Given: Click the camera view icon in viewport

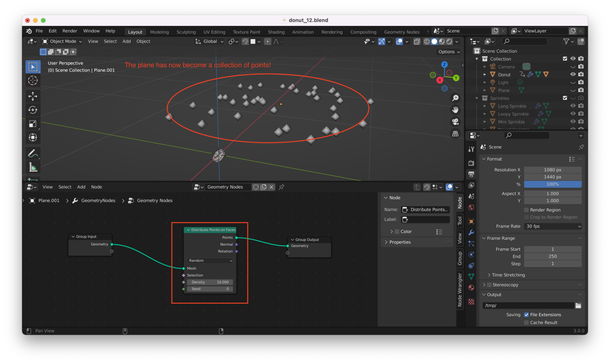Looking at the screenshot, I should [455, 122].
